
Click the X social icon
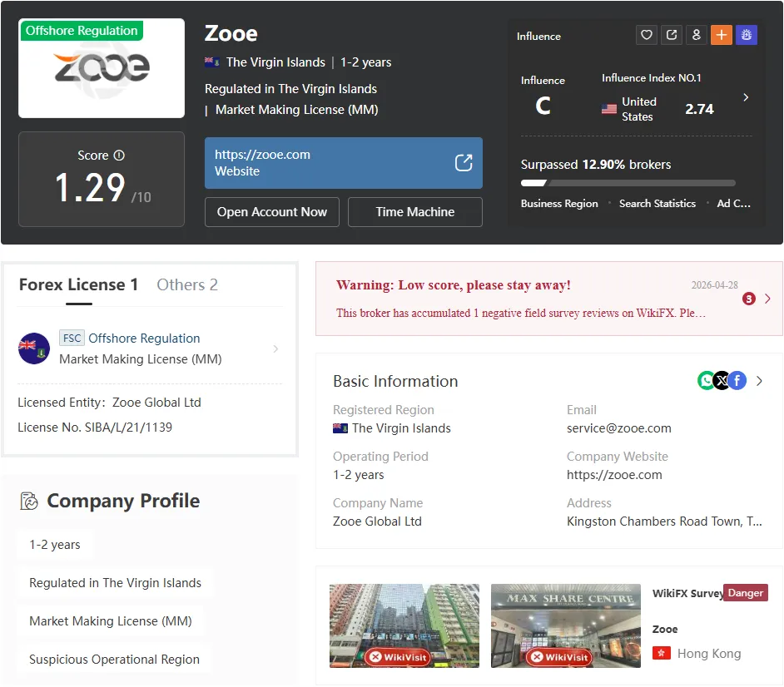722,381
